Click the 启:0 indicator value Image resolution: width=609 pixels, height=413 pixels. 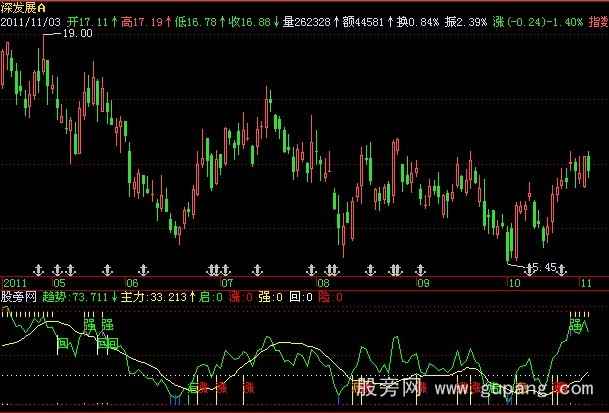[211, 298]
